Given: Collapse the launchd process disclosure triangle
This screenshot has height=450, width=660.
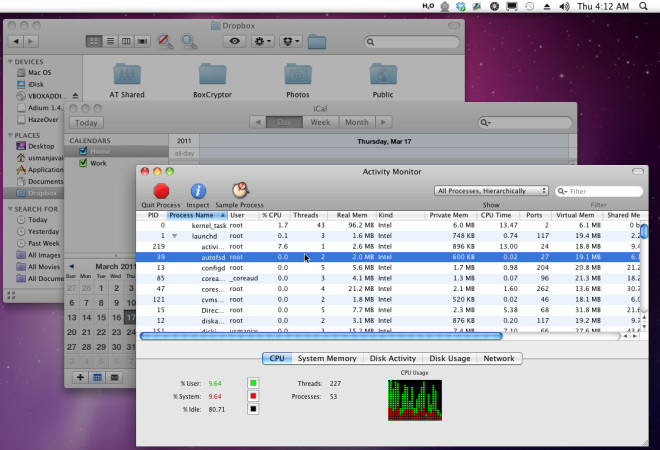Looking at the screenshot, I should point(174,236).
